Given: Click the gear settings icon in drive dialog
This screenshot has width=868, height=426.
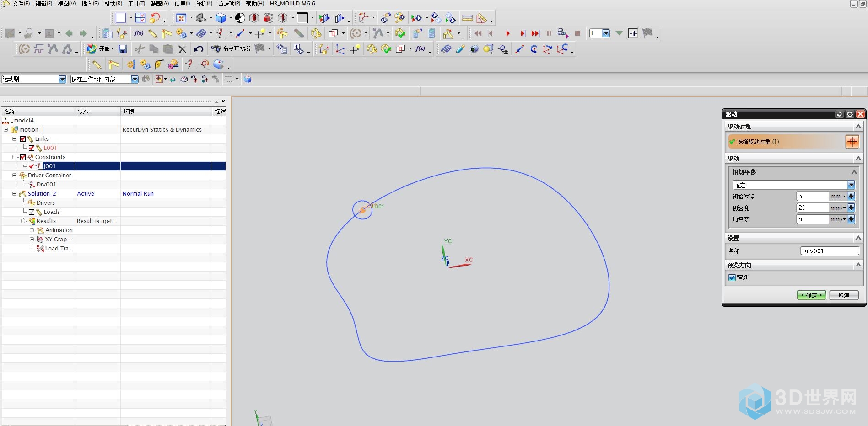Looking at the screenshot, I should [x=850, y=114].
